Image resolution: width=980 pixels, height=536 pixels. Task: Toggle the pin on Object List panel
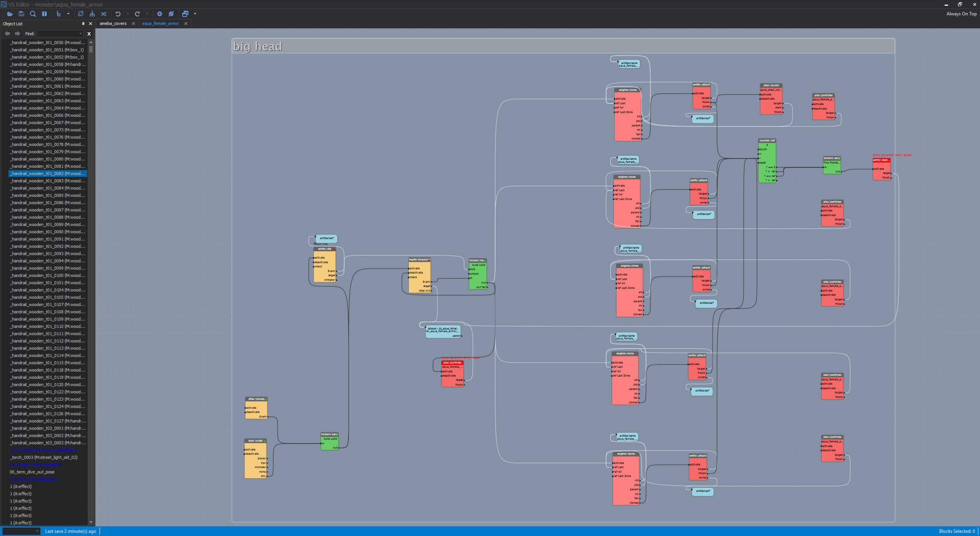click(83, 24)
